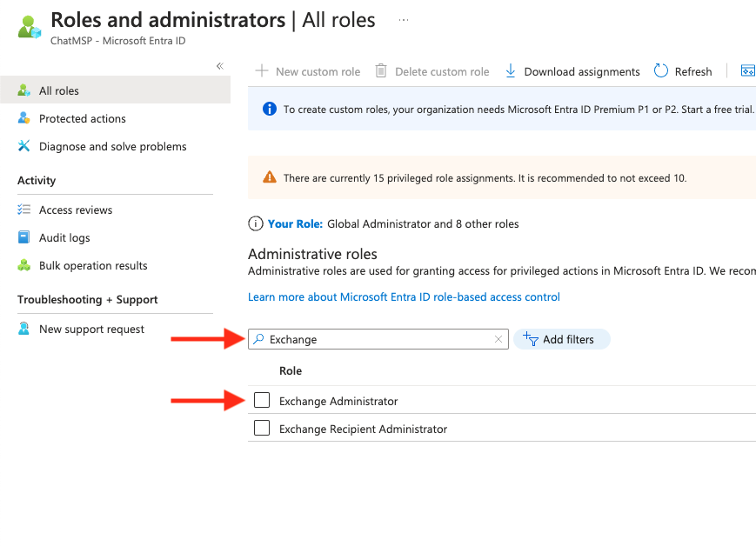
Task: Click the Bulk operation results icon
Action: click(23, 265)
